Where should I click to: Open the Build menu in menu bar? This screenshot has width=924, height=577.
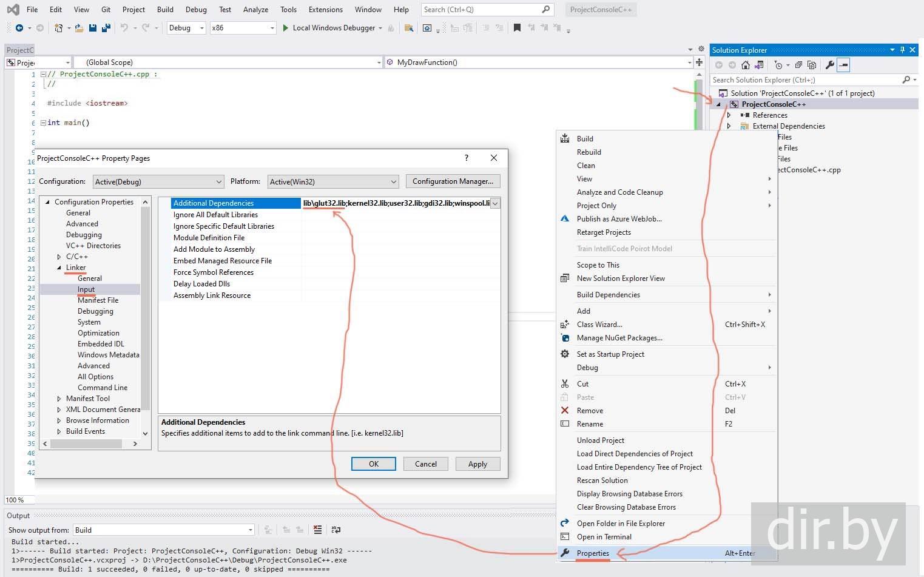coord(165,10)
